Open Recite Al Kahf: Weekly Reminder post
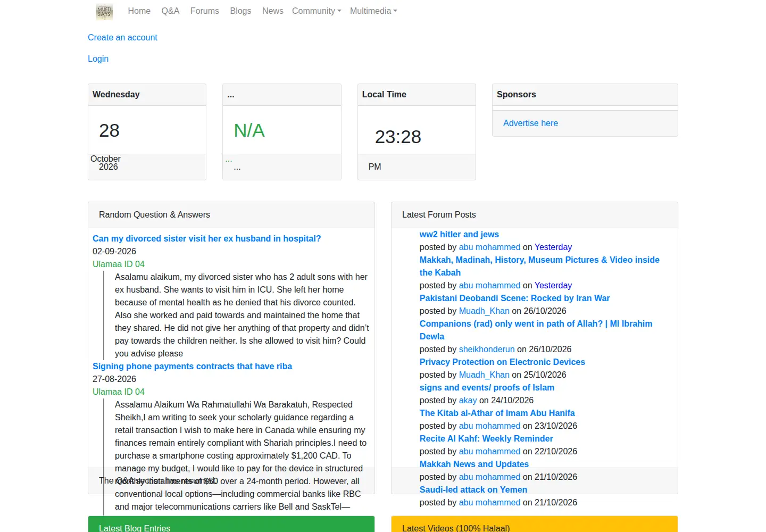This screenshot has height=532, width=766. (486, 438)
